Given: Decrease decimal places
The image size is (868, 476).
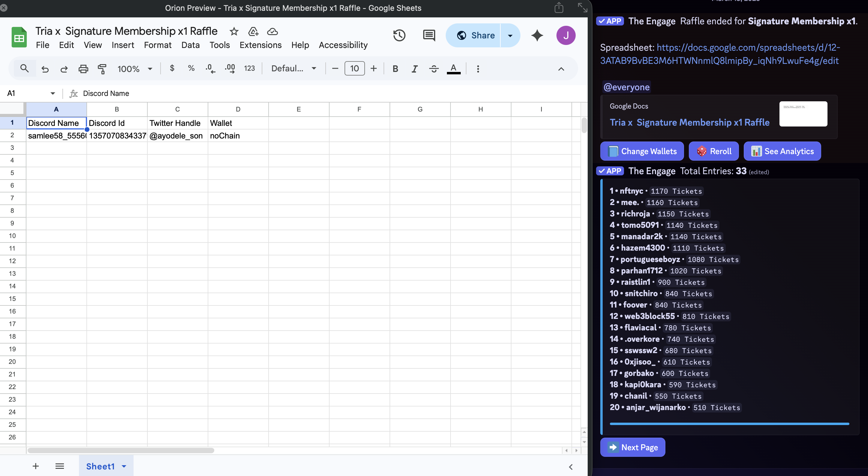Looking at the screenshot, I should tap(210, 68).
